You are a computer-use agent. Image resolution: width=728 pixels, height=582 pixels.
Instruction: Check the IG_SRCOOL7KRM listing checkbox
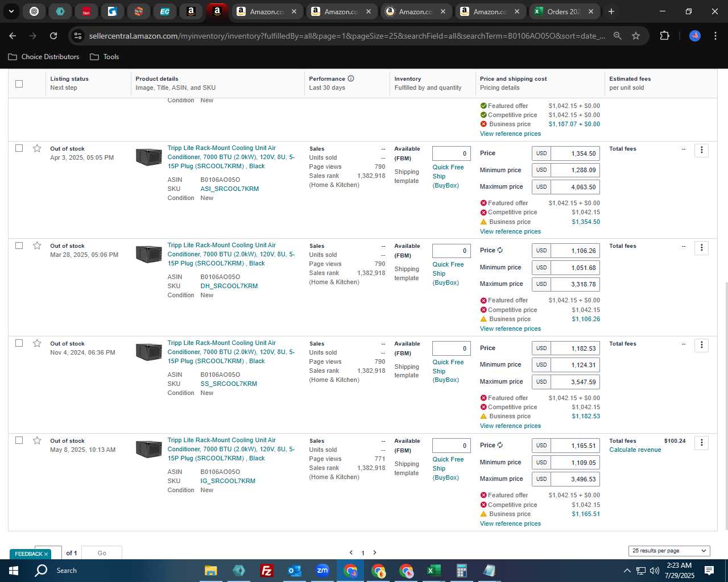pyautogui.click(x=19, y=440)
